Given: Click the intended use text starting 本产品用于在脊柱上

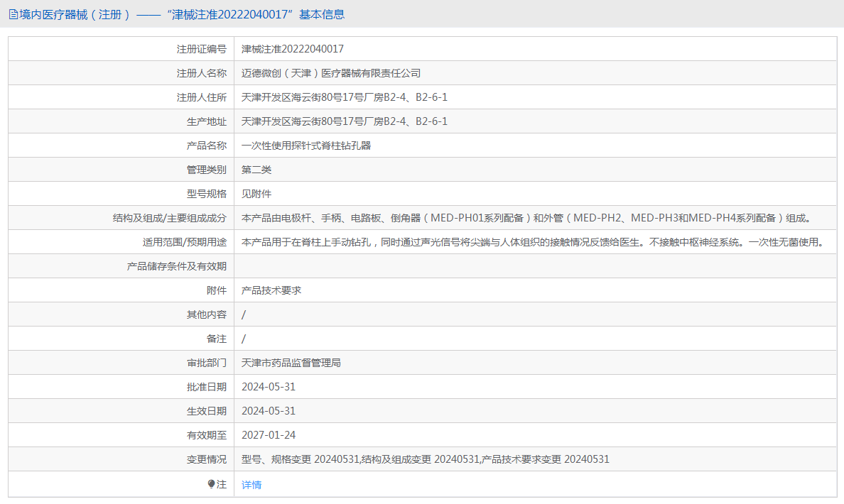Looking at the screenshot, I should 534,242.
